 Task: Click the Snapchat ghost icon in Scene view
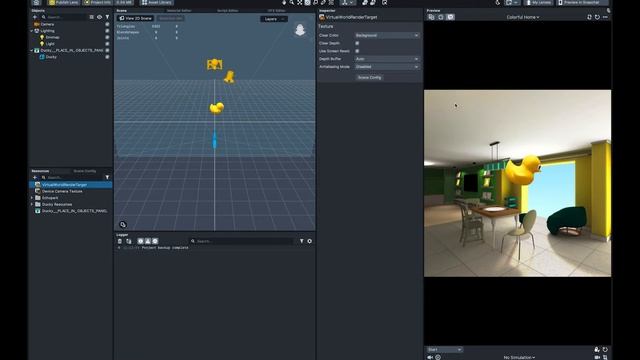(300, 30)
